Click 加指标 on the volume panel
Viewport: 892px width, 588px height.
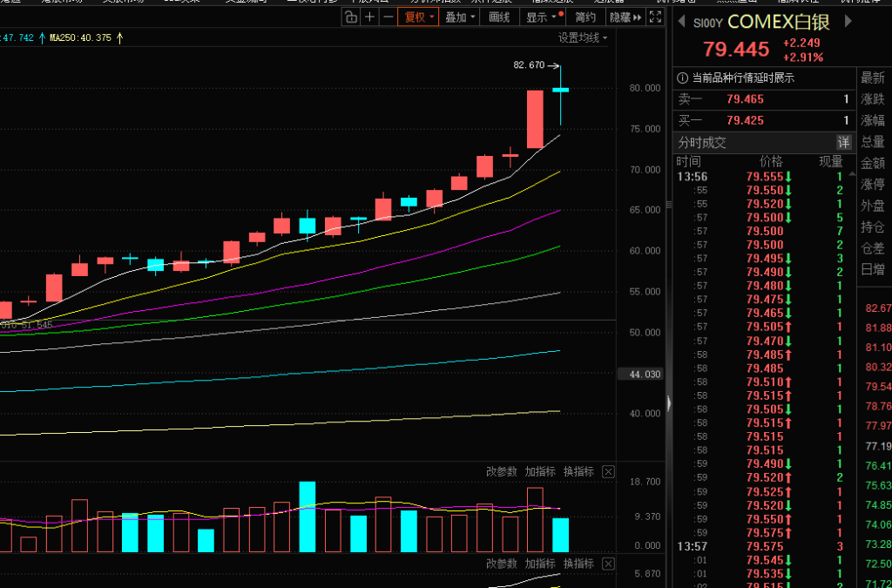point(540,471)
